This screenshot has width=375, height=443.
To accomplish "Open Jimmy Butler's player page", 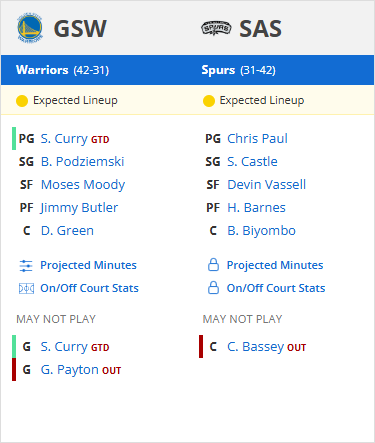I will (x=79, y=208).
